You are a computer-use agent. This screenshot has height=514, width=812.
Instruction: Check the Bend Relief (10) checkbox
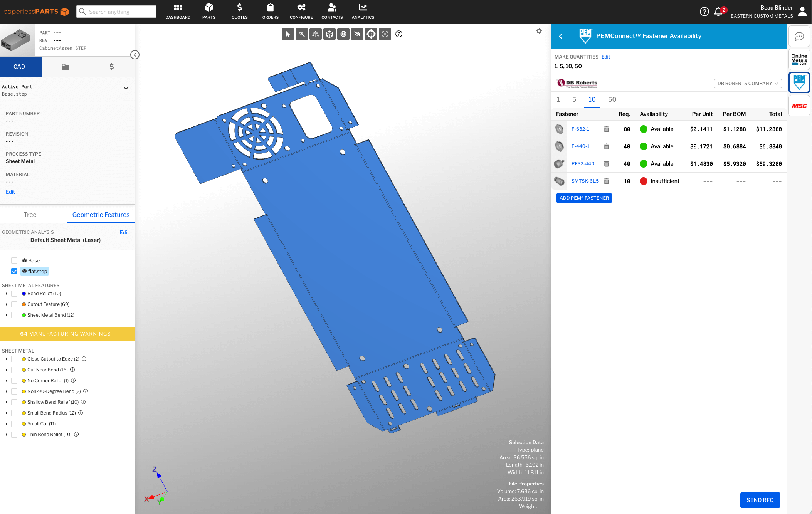14,294
